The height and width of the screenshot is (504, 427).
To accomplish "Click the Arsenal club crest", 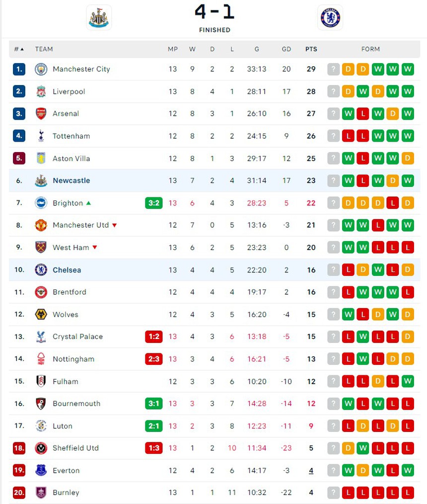I will pyautogui.click(x=41, y=114).
